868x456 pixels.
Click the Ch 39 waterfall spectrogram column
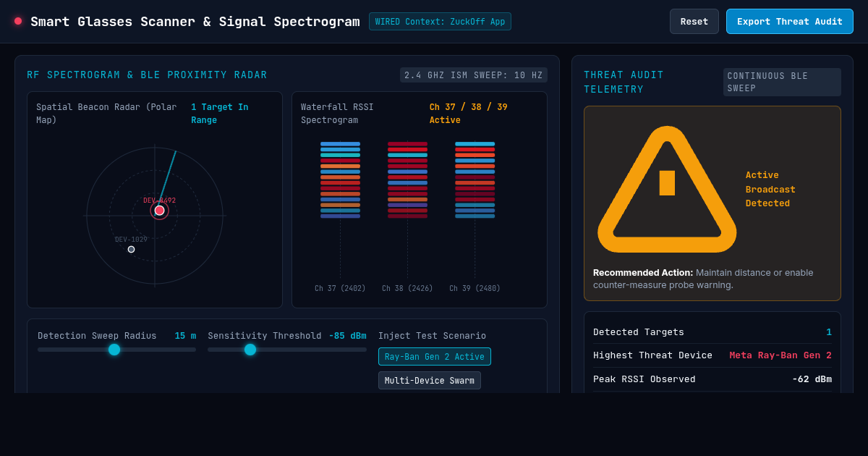[x=475, y=180]
